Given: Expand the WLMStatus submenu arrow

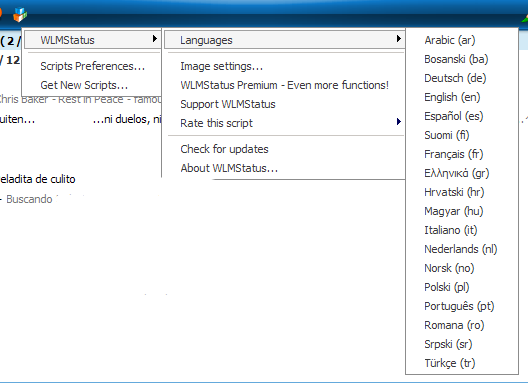Looking at the screenshot, I should 155,39.
